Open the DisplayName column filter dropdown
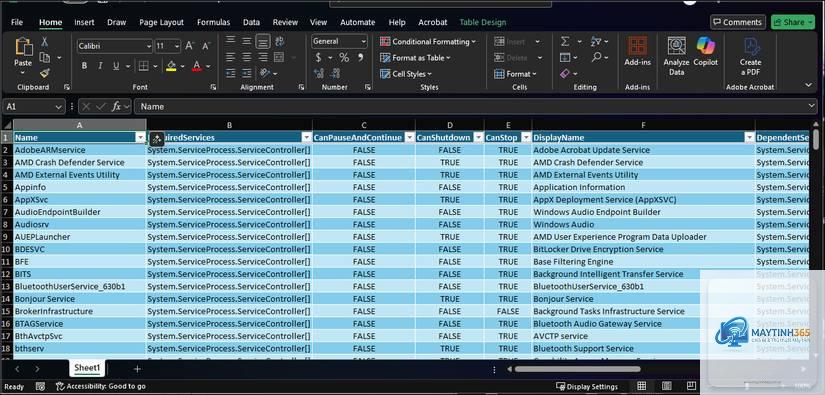Image resolution: width=825 pixels, height=395 pixels. [x=749, y=137]
